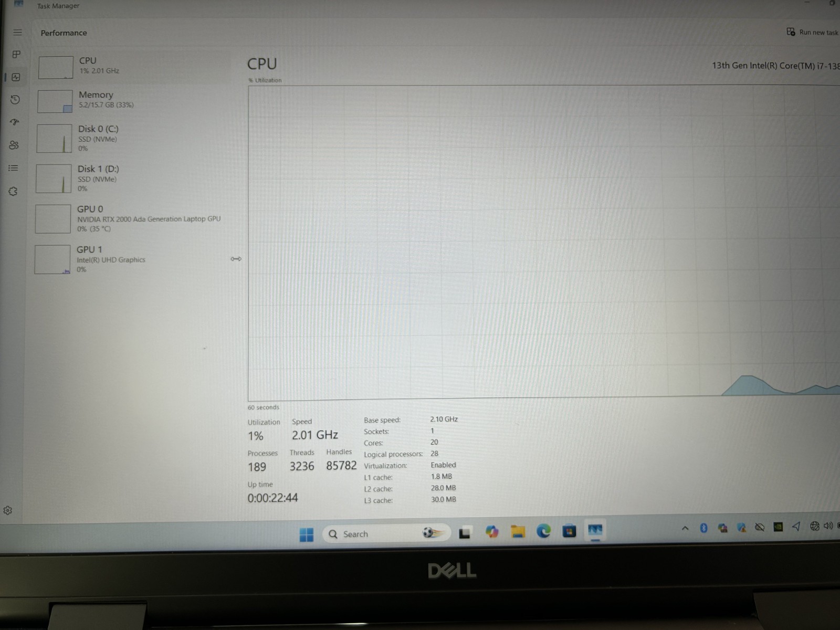Open File Explorer from the taskbar
This screenshot has width=840, height=630.
(518, 532)
